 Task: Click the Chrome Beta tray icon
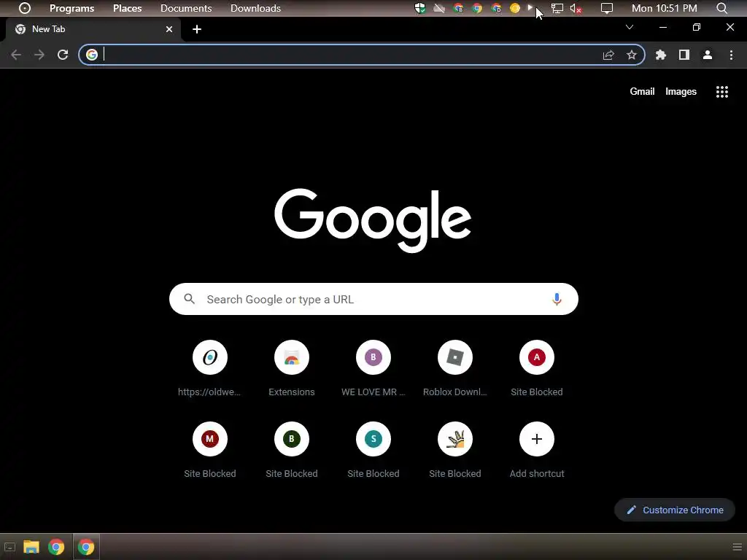click(458, 8)
